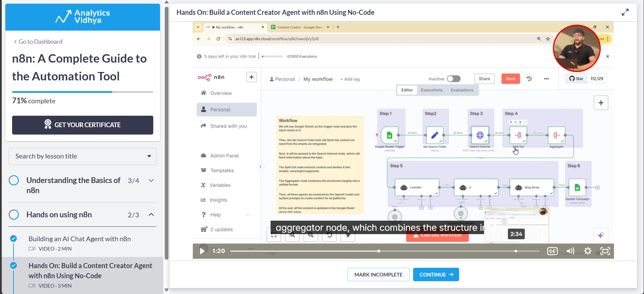This screenshot has width=644, height=294.
Task: Open the Evaluations tab in n8n
Action: tap(462, 90)
